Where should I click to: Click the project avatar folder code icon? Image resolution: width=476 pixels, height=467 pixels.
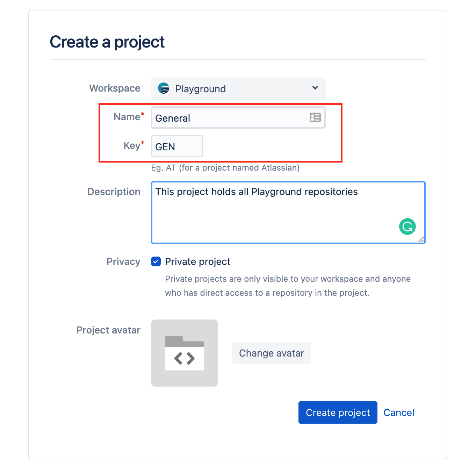point(185,353)
